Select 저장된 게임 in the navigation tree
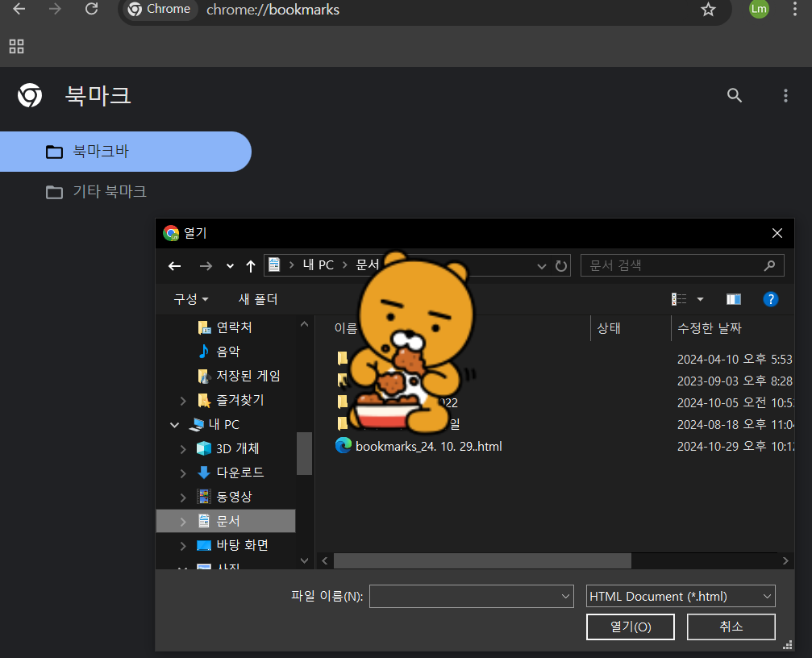The width and height of the screenshot is (812, 658). (248, 376)
